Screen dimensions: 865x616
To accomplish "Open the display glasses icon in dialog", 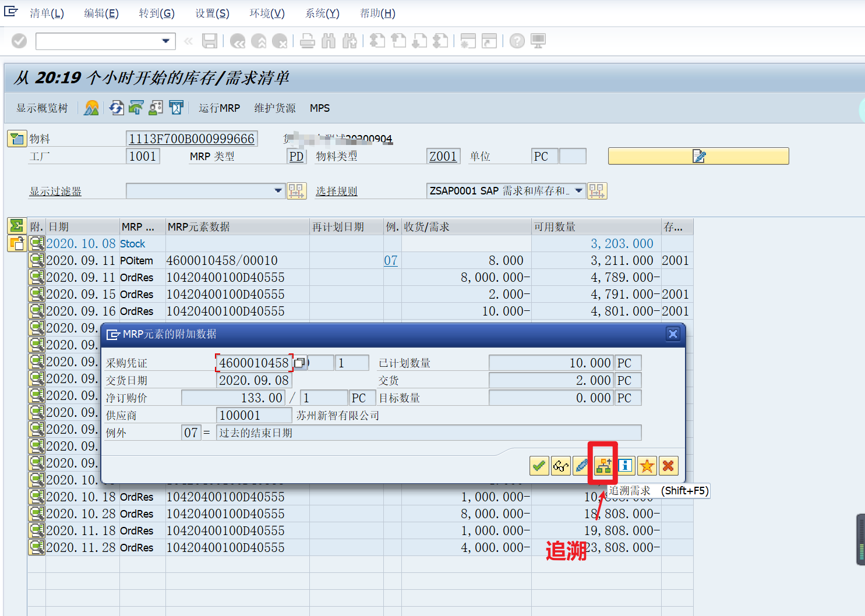I will coord(560,465).
